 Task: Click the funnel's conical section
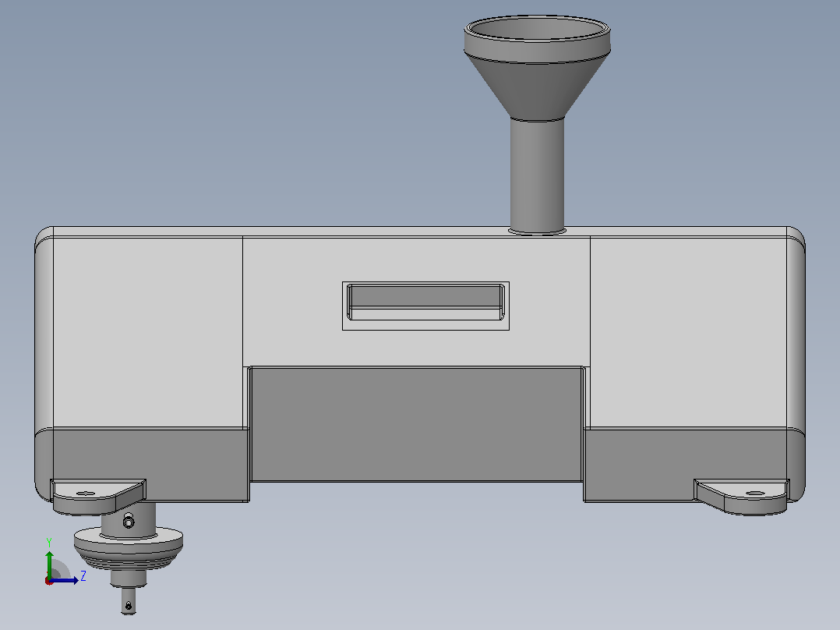(537, 86)
